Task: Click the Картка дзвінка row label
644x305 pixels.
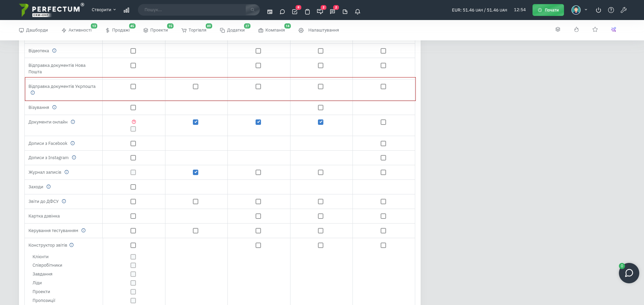Action: (x=44, y=216)
